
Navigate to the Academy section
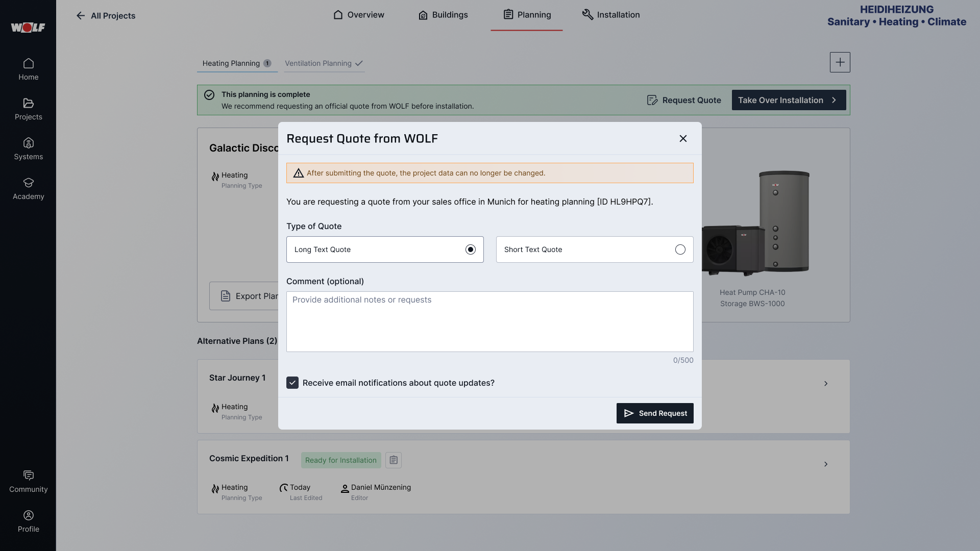point(28,188)
